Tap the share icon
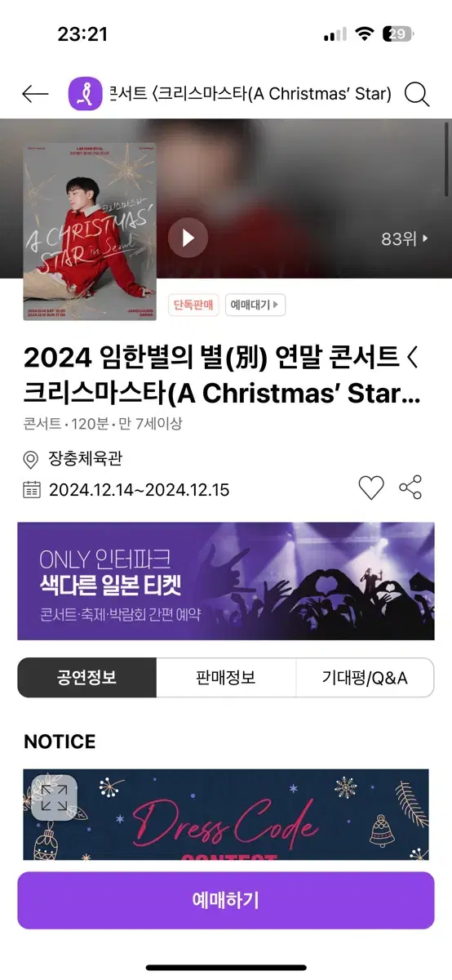The image size is (452, 980). (410, 488)
